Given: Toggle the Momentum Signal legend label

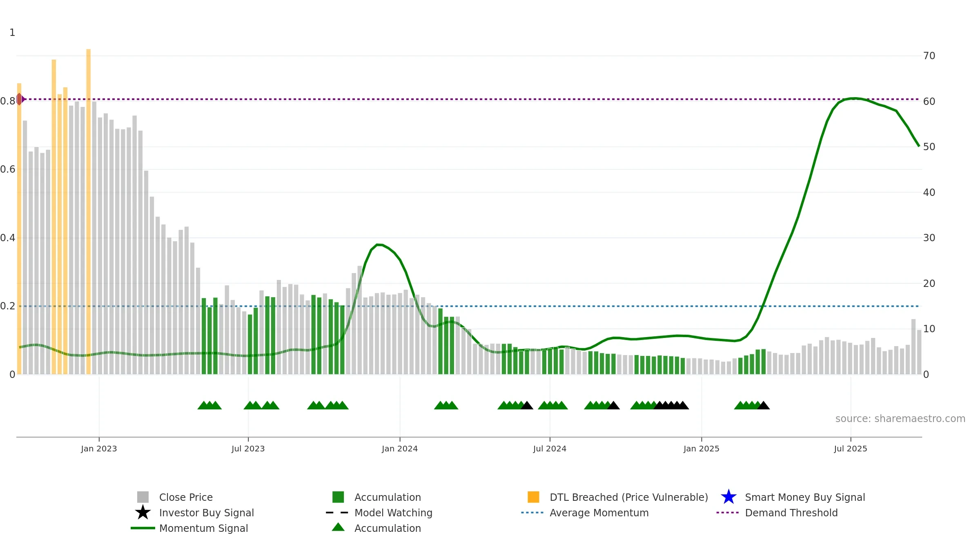Looking at the screenshot, I should point(204,528).
